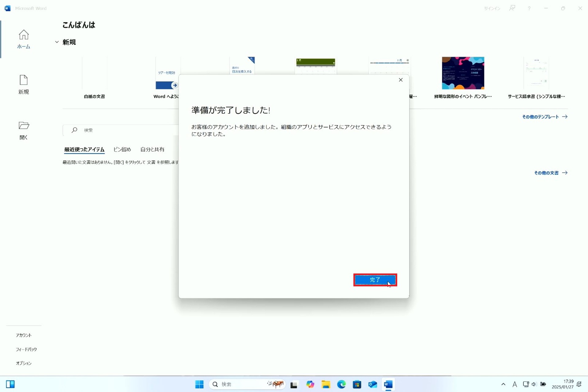The image size is (588, 392).
Task: Click the IME input mode A indicator
Action: [x=515, y=384]
